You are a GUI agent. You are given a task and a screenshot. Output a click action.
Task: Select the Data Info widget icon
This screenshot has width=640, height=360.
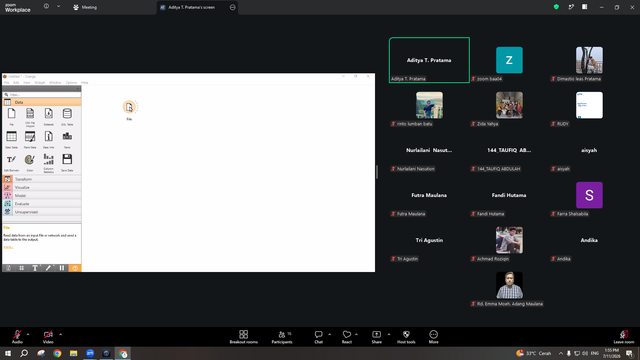coord(49,136)
